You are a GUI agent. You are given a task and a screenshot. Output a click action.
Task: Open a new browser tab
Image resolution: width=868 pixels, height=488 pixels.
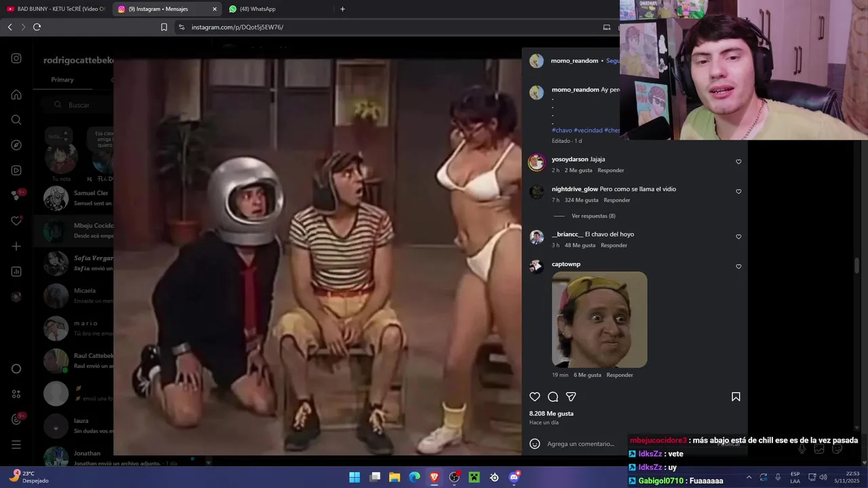point(342,9)
